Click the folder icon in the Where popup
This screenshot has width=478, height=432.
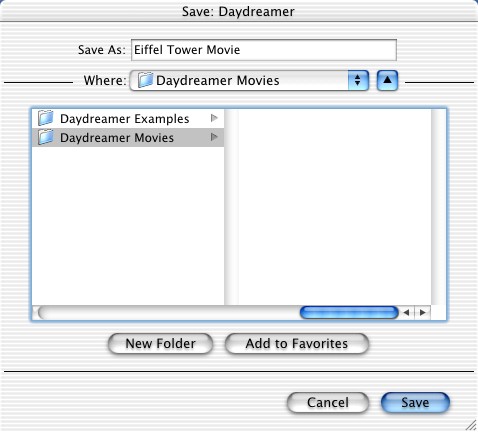tap(145, 80)
